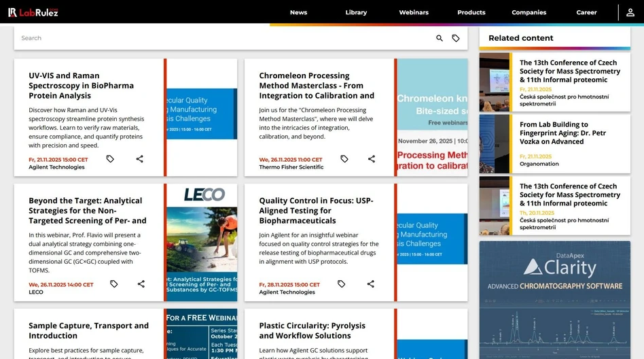Image resolution: width=644 pixels, height=359 pixels.
Task: Click the search magnifier icon
Action: (440, 38)
